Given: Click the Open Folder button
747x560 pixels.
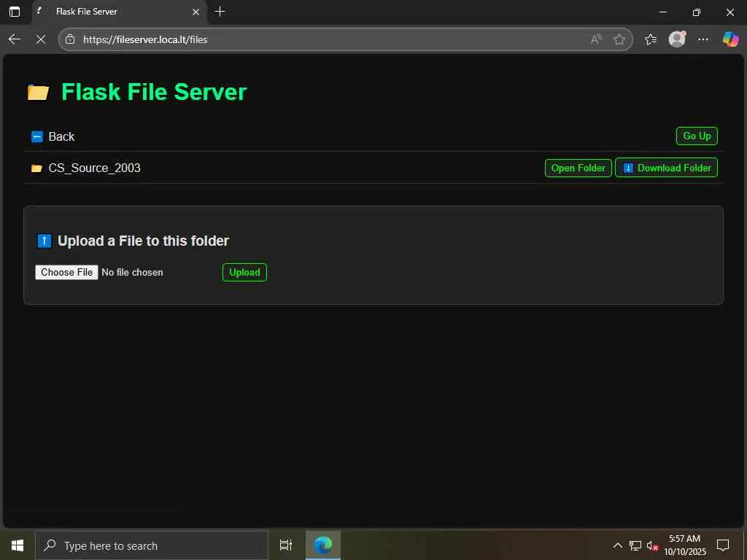Looking at the screenshot, I should [578, 168].
